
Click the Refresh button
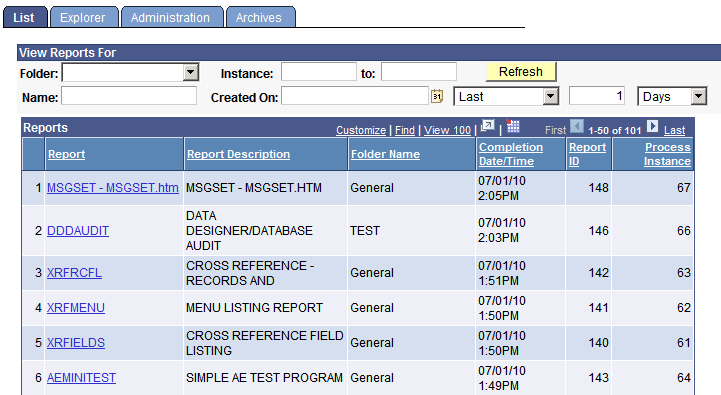tap(521, 72)
